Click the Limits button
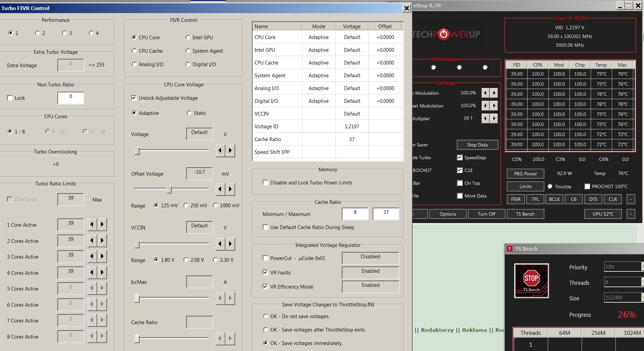Screen dimensions: 644x351 [525, 186]
